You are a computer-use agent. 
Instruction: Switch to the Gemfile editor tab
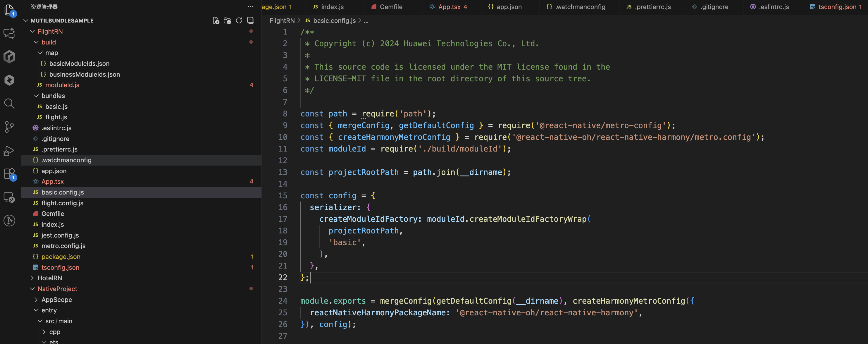(390, 7)
